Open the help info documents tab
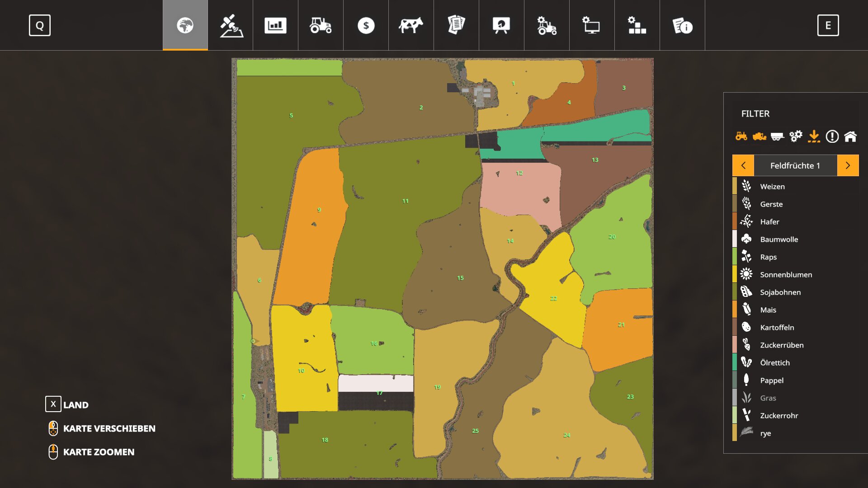The width and height of the screenshot is (868, 488). pyautogui.click(x=682, y=25)
